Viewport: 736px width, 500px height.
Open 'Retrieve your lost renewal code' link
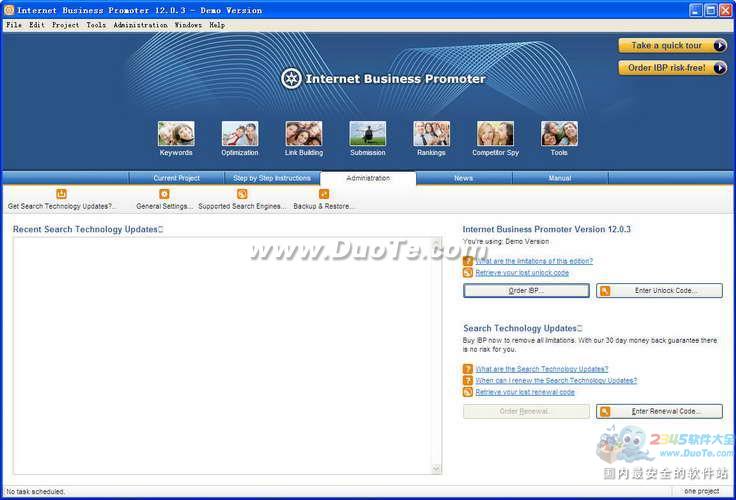click(525, 392)
